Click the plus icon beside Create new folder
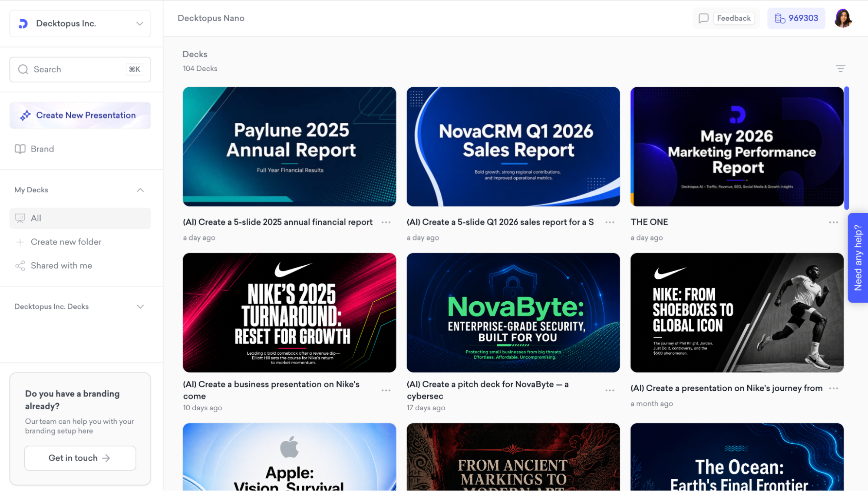Viewport: 868px width, 491px height. pos(20,242)
